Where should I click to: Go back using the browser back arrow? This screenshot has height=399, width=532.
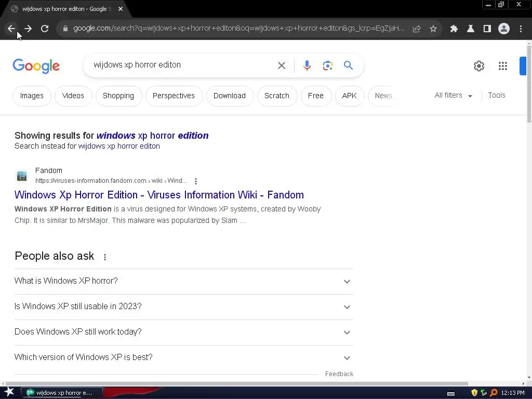coord(11,29)
